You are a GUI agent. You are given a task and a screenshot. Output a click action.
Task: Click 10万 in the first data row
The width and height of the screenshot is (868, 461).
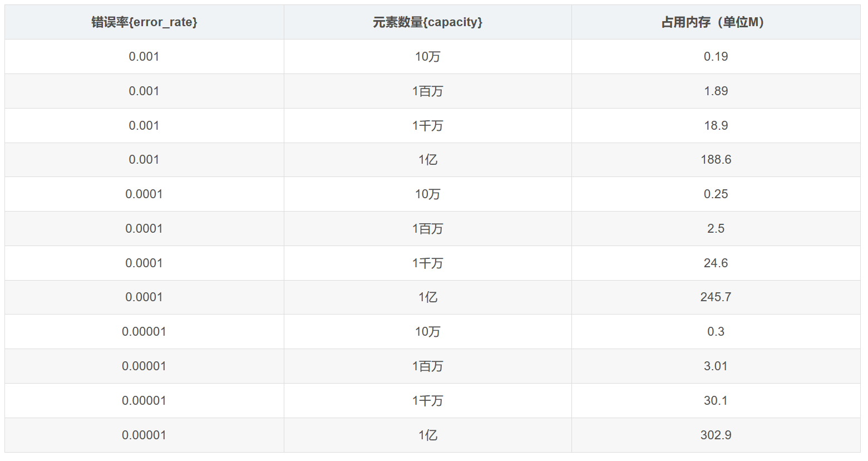[x=427, y=57]
